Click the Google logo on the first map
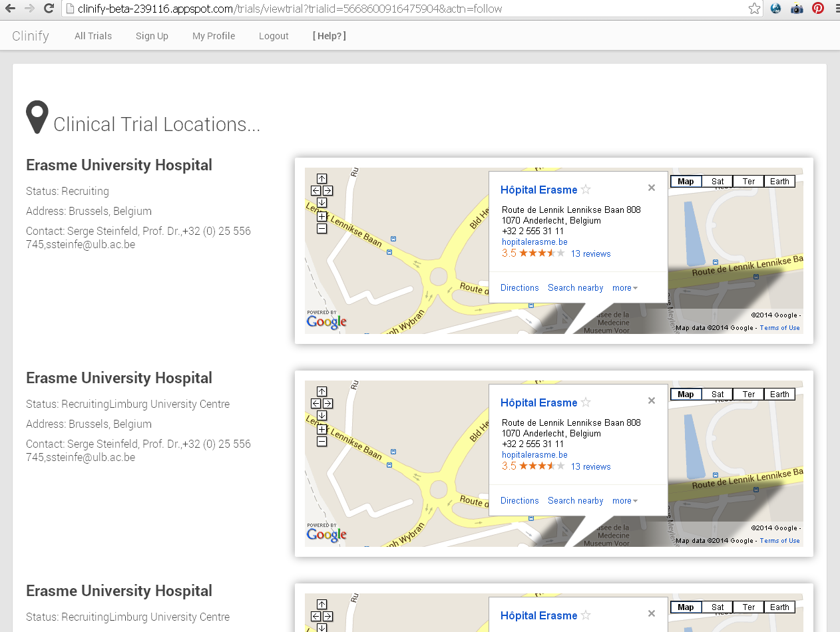This screenshot has height=632, width=840. [326, 322]
